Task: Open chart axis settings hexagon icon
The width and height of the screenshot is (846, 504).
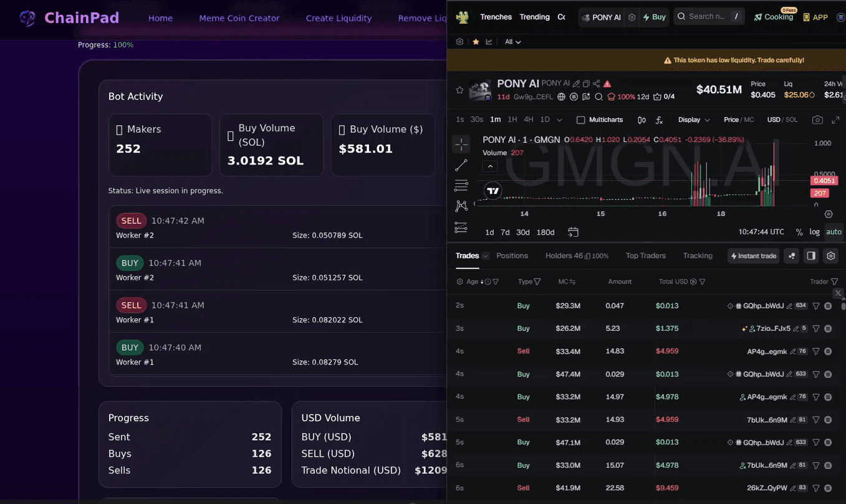Action: (x=829, y=214)
